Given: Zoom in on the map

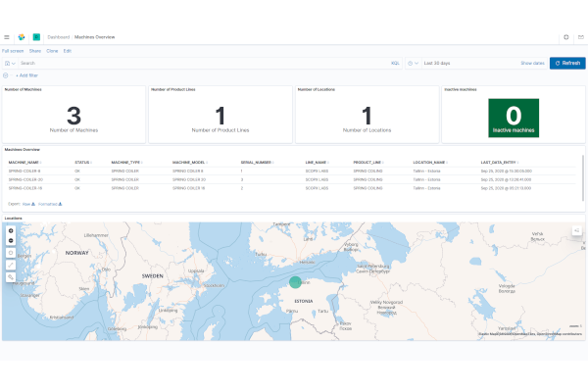Looking at the screenshot, I should point(11,230).
